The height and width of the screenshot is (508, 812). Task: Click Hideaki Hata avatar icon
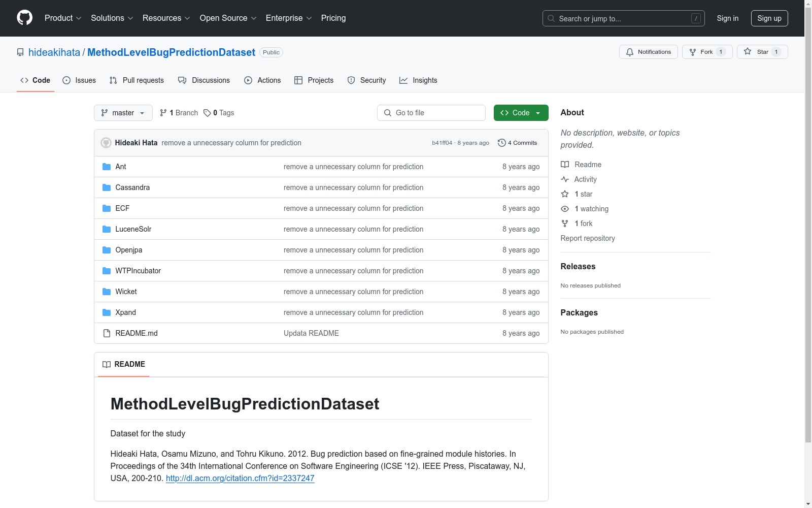pyautogui.click(x=106, y=143)
